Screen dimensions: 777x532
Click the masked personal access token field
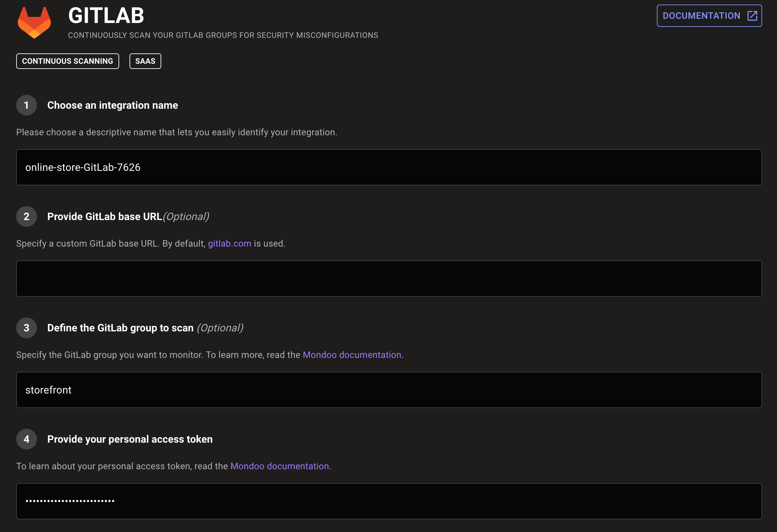[389, 501]
